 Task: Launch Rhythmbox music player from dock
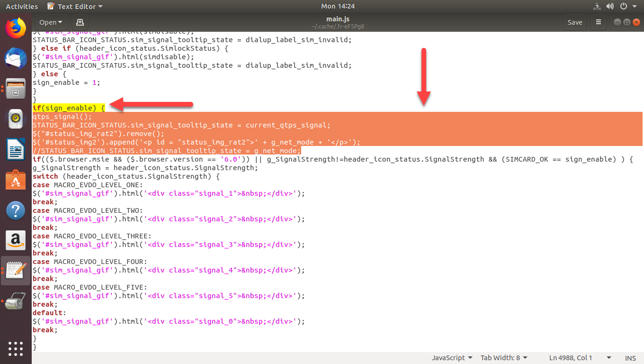(16, 119)
